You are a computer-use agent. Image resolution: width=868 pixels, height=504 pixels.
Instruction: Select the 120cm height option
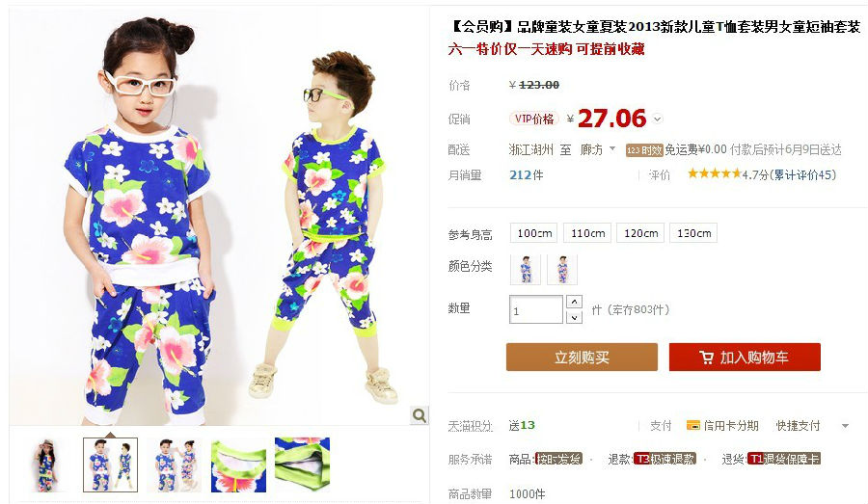click(x=641, y=233)
